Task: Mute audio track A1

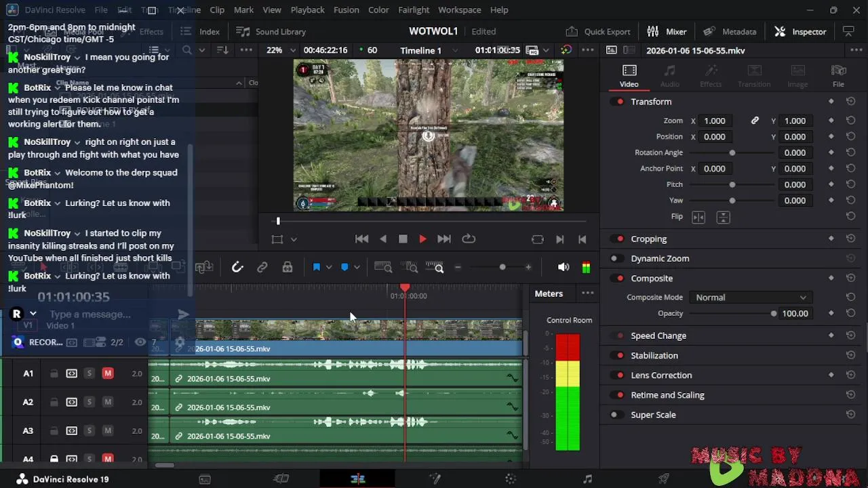Action: pos(108,373)
